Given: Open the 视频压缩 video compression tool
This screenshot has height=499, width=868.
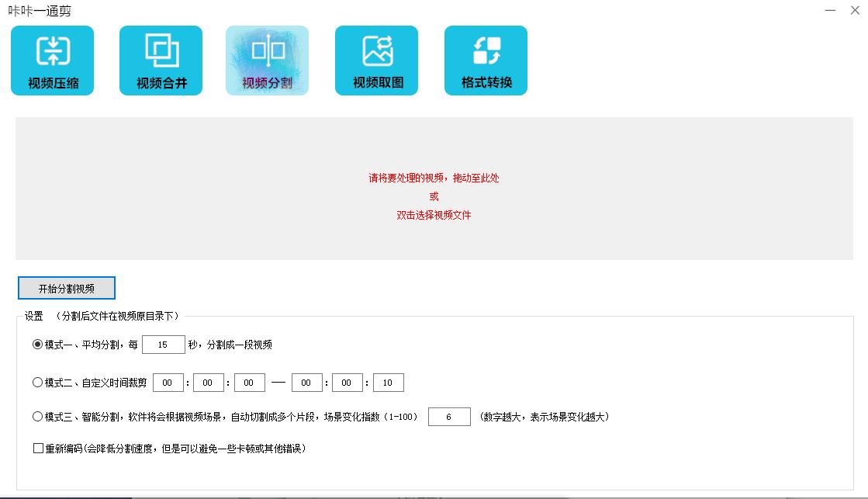Looking at the screenshot, I should pyautogui.click(x=51, y=60).
